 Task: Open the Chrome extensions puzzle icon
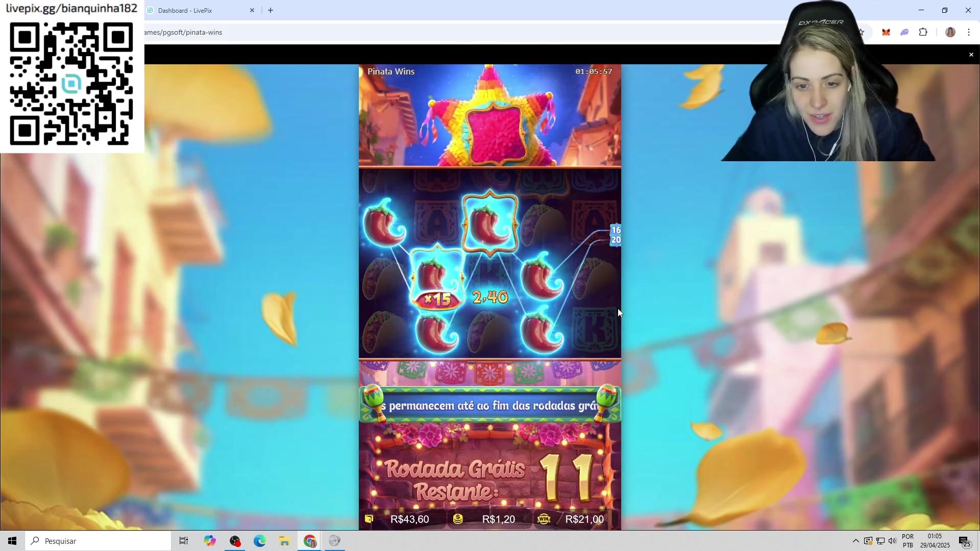(923, 32)
